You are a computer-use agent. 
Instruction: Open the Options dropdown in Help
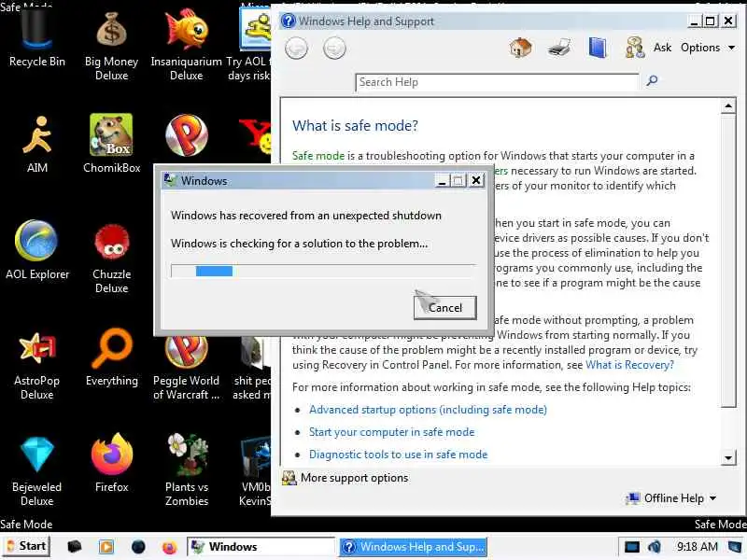click(708, 48)
